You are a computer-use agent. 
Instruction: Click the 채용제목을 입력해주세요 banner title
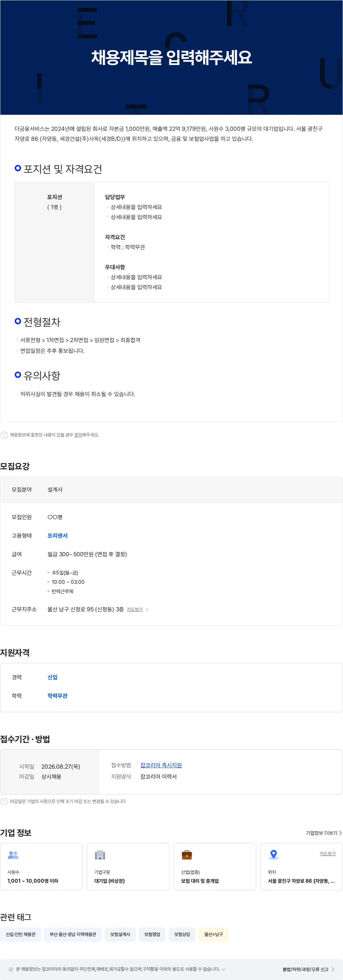[x=171, y=57]
